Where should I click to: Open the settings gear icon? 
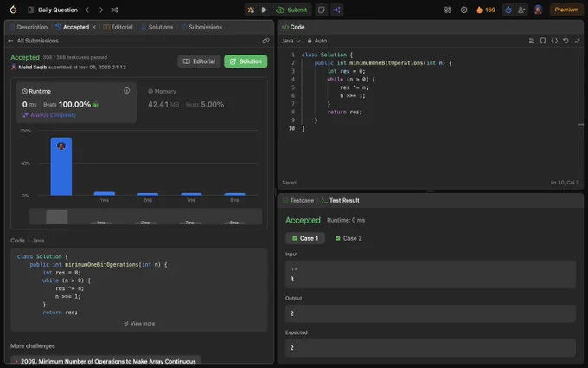(x=463, y=10)
